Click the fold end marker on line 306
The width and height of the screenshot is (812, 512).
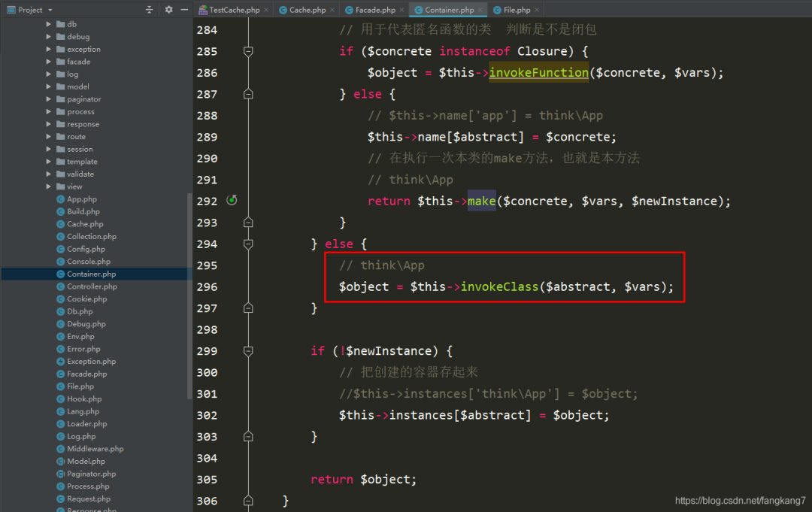(x=248, y=501)
